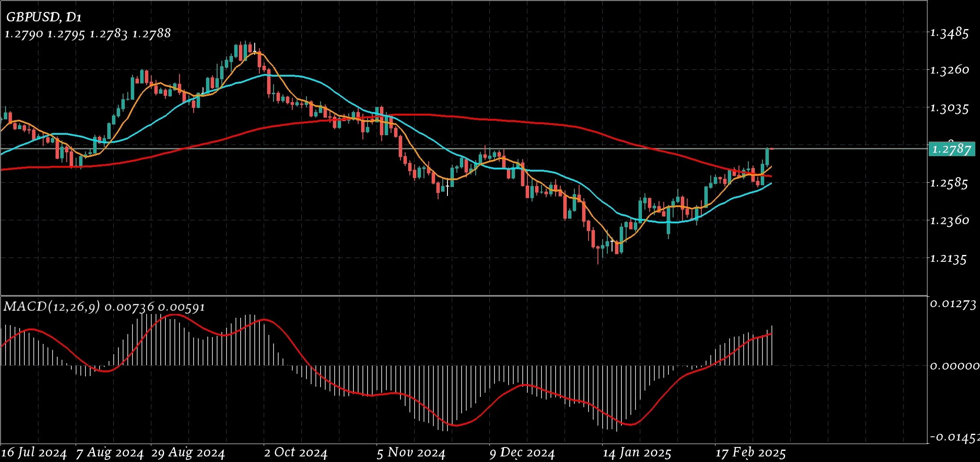Click the MACD values 0.00736 0.00591

tap(154, 307)
